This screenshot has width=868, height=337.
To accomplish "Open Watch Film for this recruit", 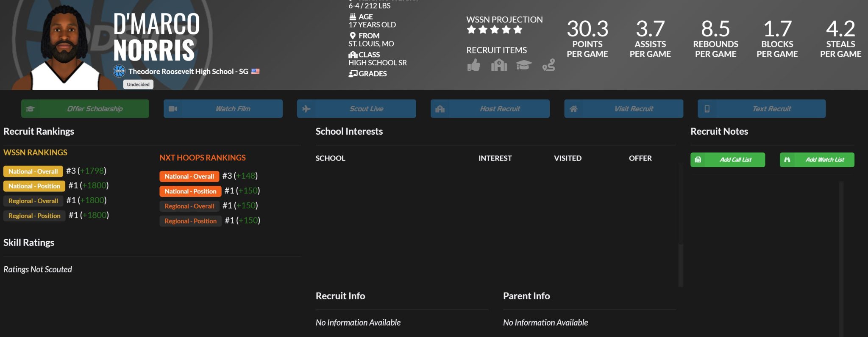I will click(223, 109).
